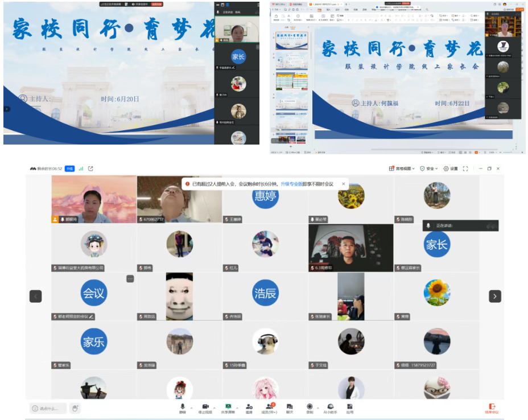The width and height of the screenshot is (528, 420).
Task: Open settings gear in meeting top bar
Action: (450, 168)
